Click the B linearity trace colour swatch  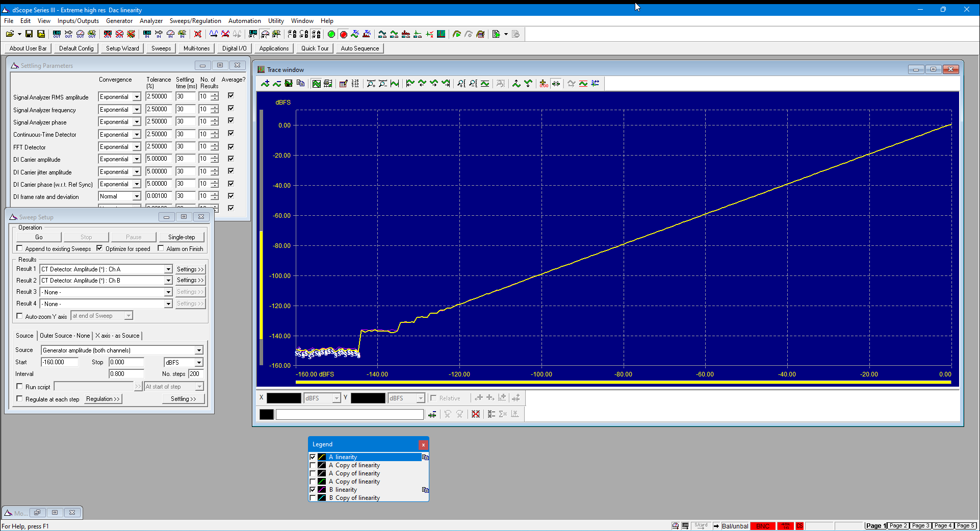[322, 490]
